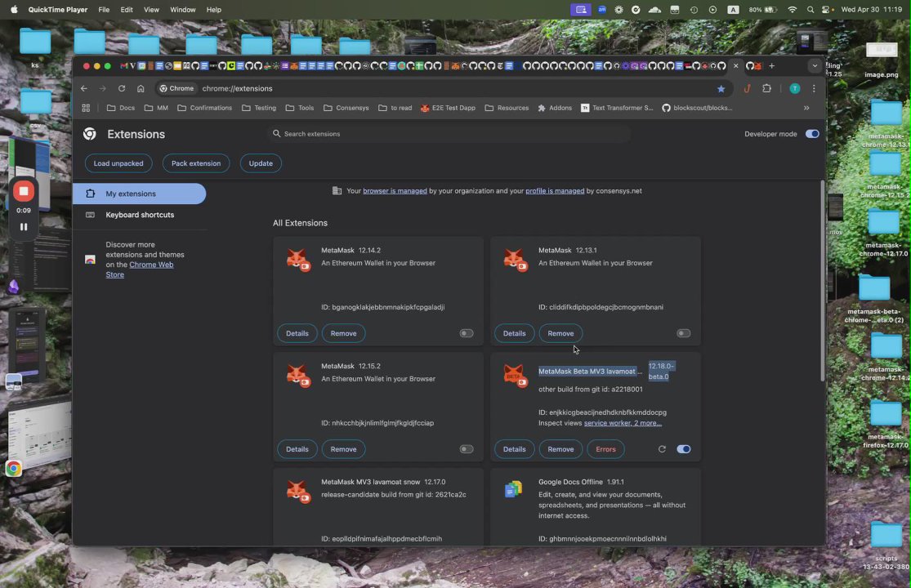Open the 'profile is managed' link
This screenshot has height=588, width=911.
click(555, 191)
